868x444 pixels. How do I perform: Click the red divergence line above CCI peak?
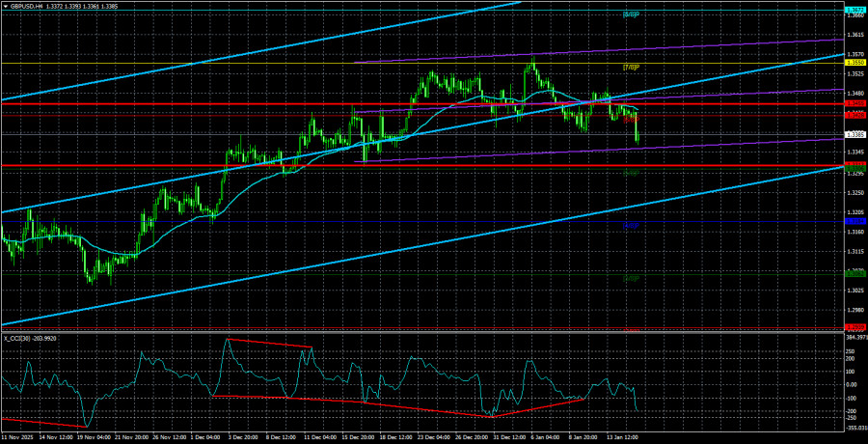(x=268, y=343)
